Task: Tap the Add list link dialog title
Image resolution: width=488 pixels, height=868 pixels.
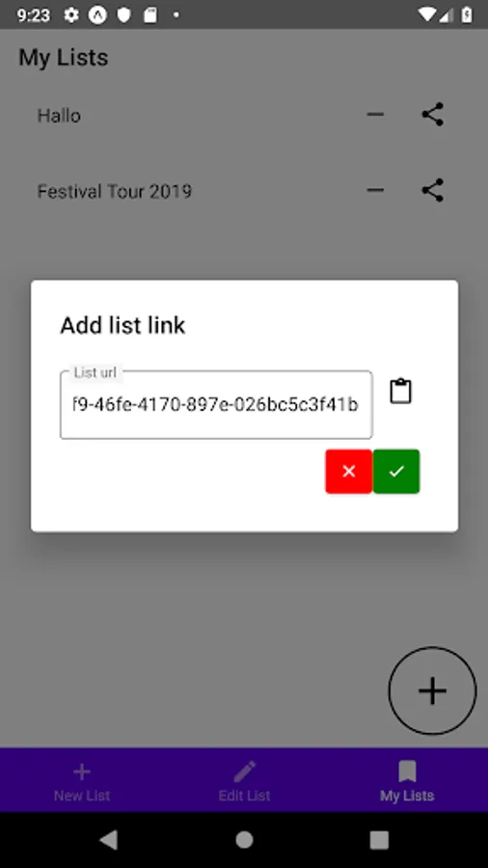Action: tap(122, 326)
